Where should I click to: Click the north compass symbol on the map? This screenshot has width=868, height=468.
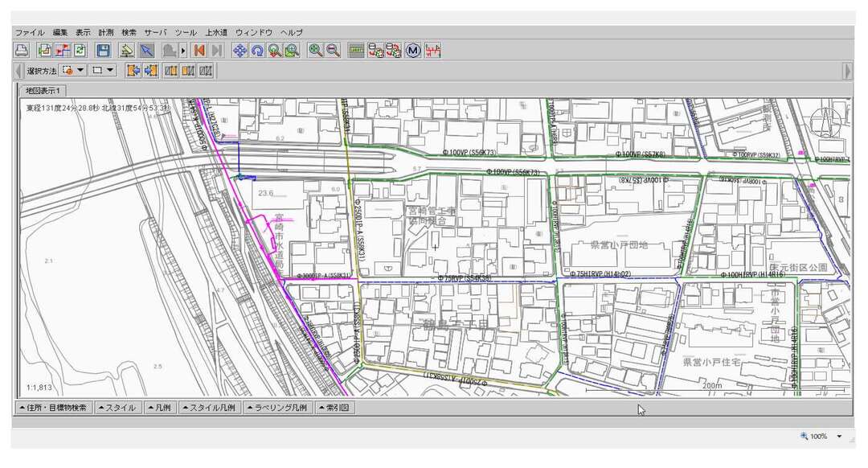click(x=825, y=122)
